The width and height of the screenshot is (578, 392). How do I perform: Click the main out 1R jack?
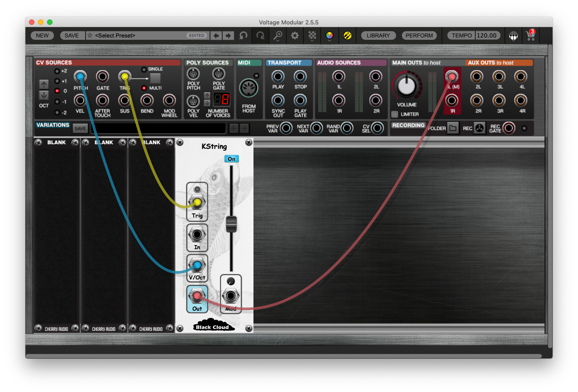452,100
